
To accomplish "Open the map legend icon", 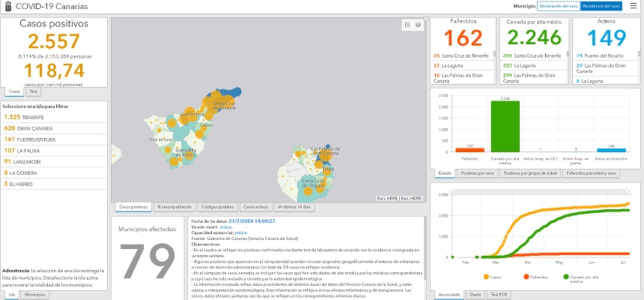I will click(x=407, y=24).
